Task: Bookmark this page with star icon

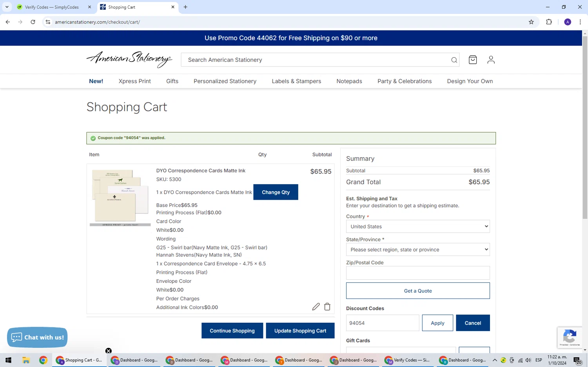Action: [x=531, y=22]
